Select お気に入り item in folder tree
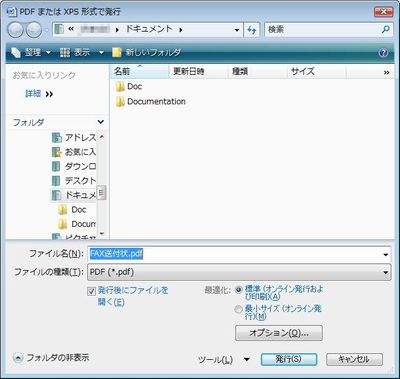Viewport: 400px width, 379px height. (74, 152)
